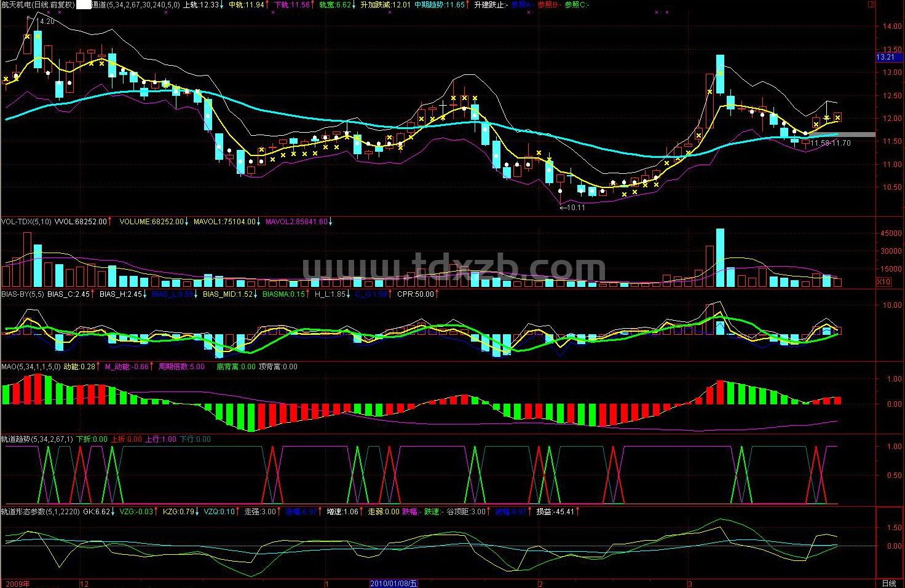
Task: Click the 2010/01/08/五 date marker
Action: pos(393,584)
